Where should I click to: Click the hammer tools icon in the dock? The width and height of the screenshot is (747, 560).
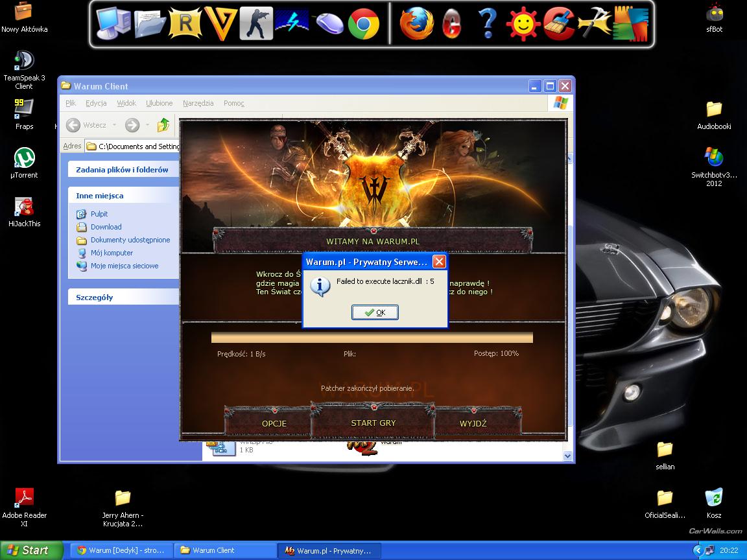pos(594,23)
